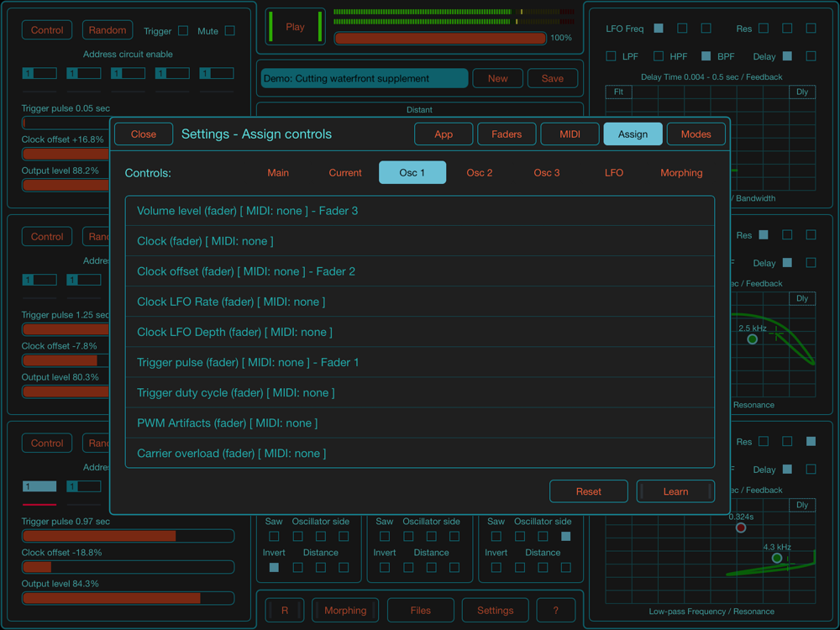Toggle the Mute checkbox

pyautogui.click(x=229, y=31)
